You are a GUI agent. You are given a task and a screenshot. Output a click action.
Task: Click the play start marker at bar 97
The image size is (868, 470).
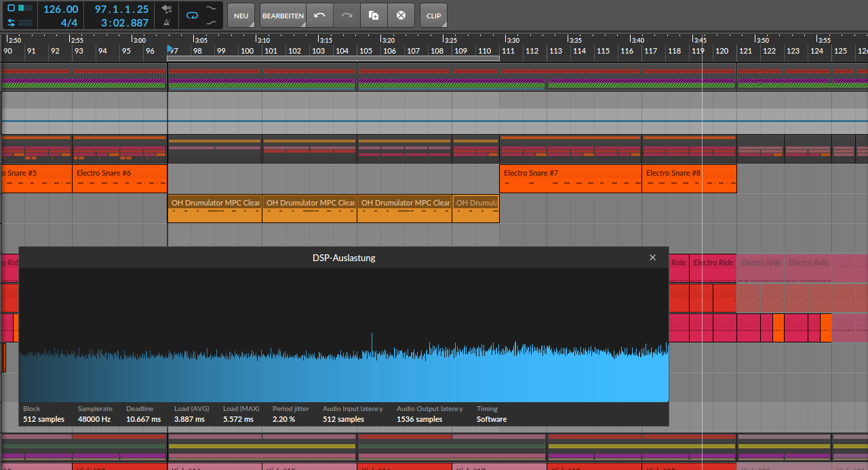(170, 49)
